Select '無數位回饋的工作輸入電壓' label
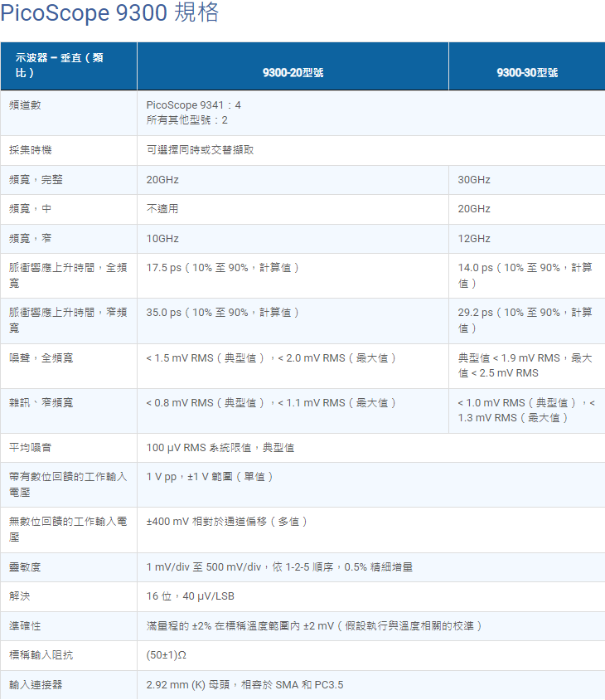The height and width of the screenshot is (700, 605). [68, 528]
